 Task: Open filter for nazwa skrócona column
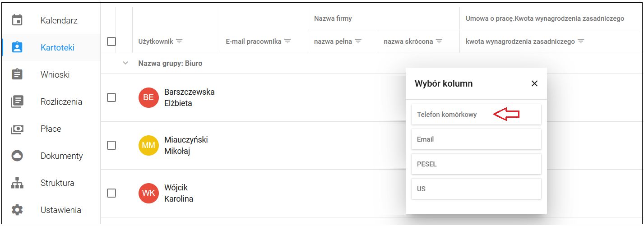tap(439, 42)
